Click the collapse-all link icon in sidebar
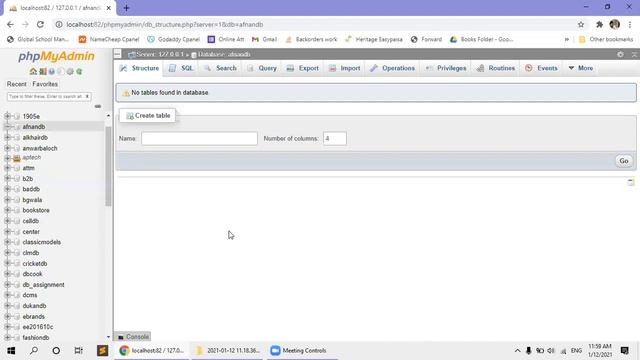This screenshot has width=640, height=360. pos(98,106)
